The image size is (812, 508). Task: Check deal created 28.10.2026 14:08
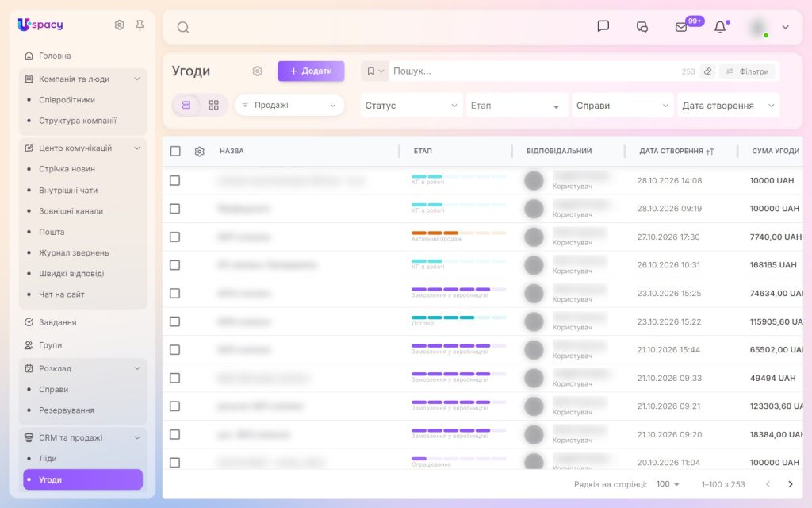point(175,180)
